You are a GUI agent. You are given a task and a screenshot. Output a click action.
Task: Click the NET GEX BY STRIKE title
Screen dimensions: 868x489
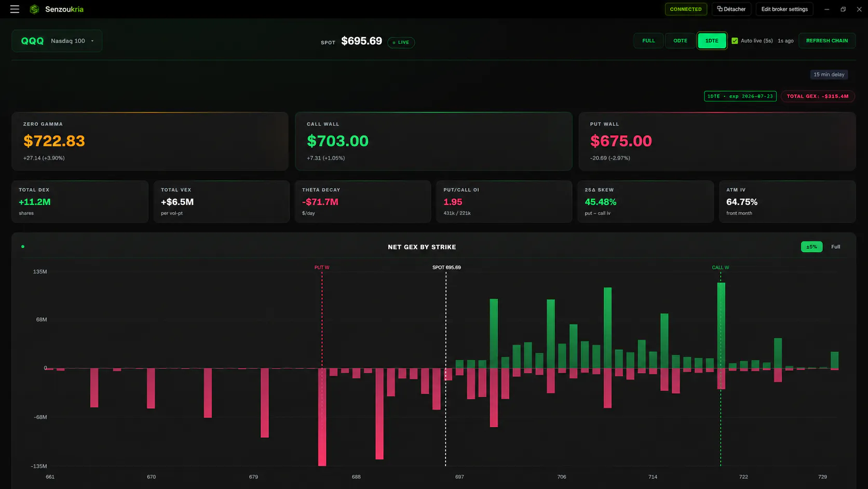pyautogui.click(x=422, y=247)
